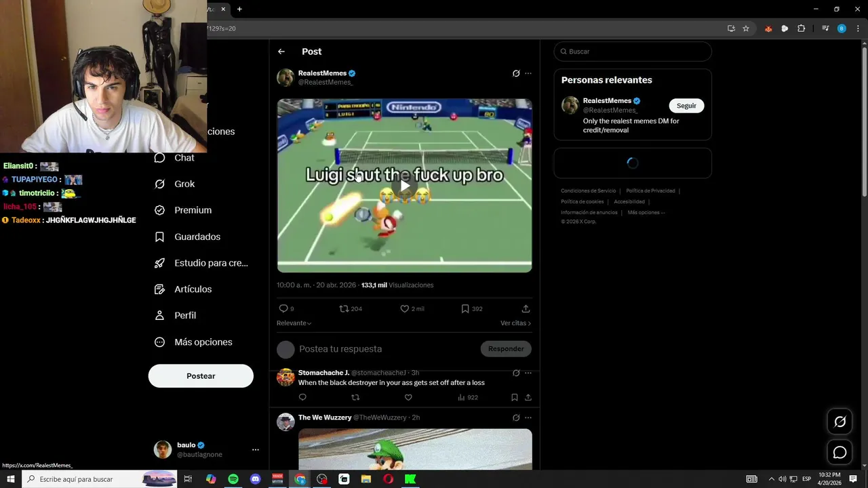Screen dimensions: 868x488
Task: Share the main post via upload icon
Action: click(526, 308)
